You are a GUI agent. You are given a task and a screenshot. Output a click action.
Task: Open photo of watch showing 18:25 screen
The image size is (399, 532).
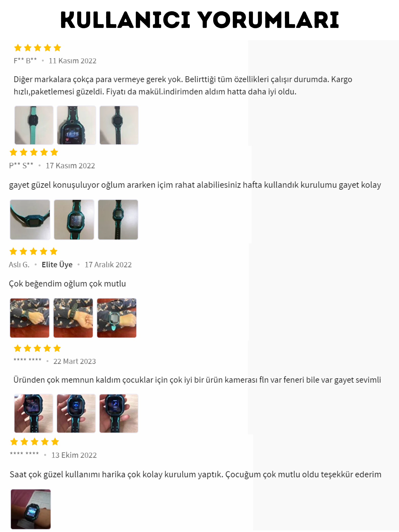(x=76, y=125)
